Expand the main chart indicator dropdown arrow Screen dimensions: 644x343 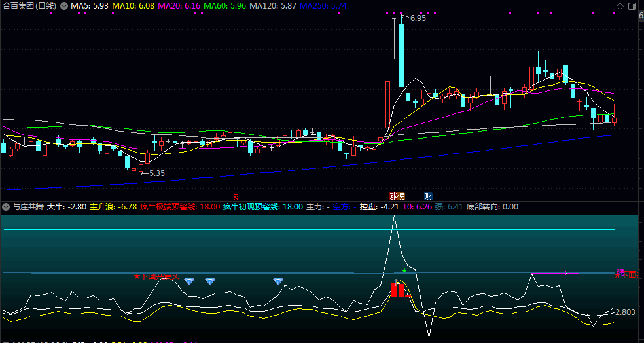(x=63, y=5)
